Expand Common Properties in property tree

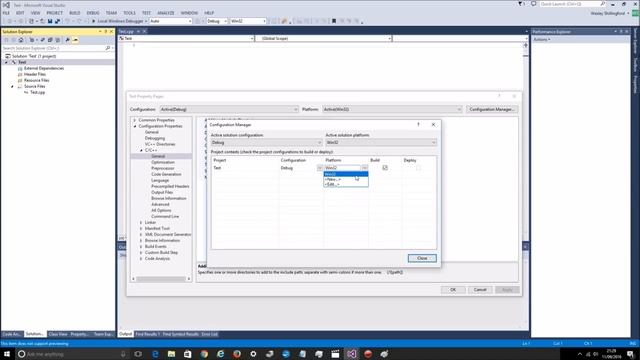[135, 120]
